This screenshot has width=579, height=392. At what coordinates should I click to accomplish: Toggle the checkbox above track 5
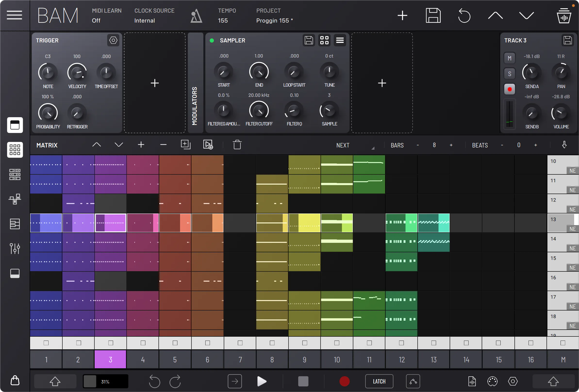tap(175, 343)
